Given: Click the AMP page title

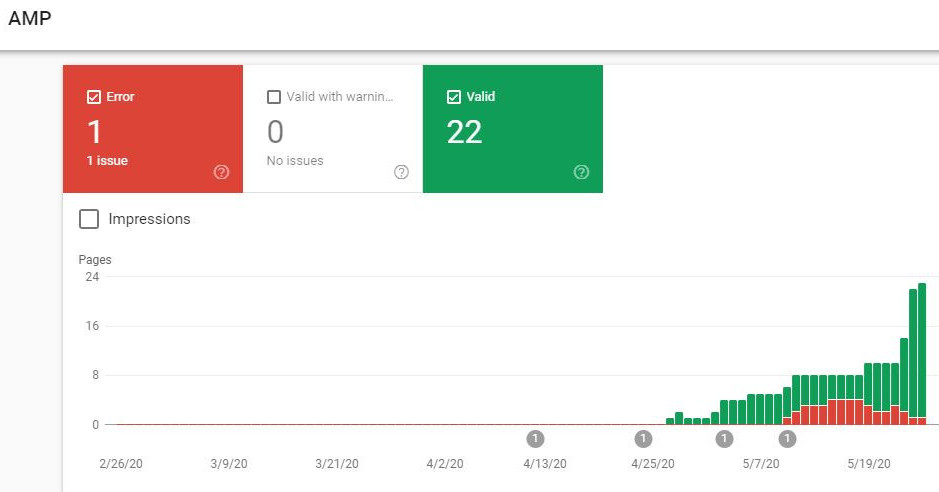Looking at the screenshot, I should 29,18.
